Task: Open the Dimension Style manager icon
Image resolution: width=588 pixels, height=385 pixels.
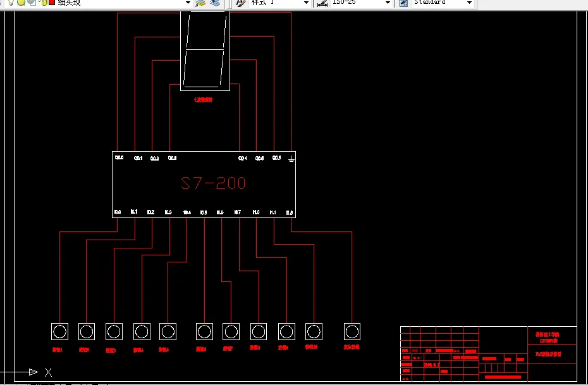Action: coord(322,3)
